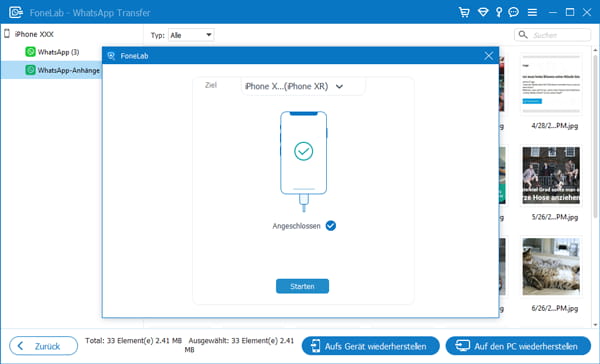Click the FoneLab dialog title icon

[111, 56]
